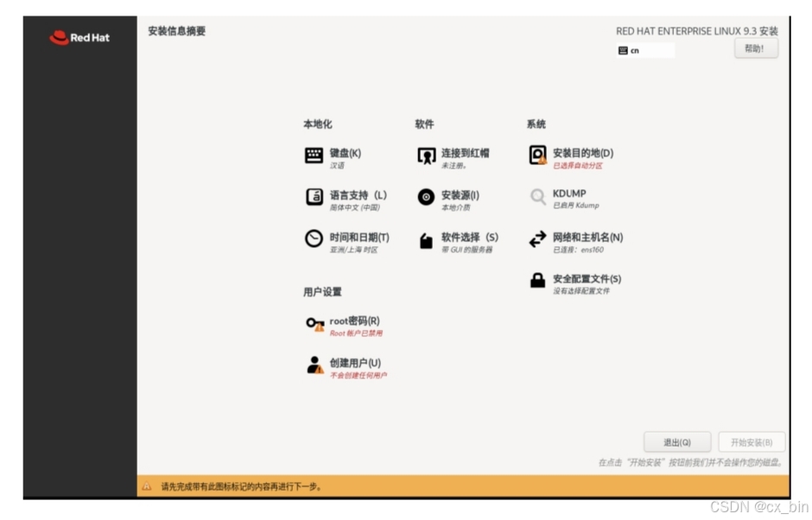Image resolution: width=812 pixels, height=520 pixels.
Task: Click the Connect to Red Hat (连接到红帽) icon
Action: (x=426, y=155)
